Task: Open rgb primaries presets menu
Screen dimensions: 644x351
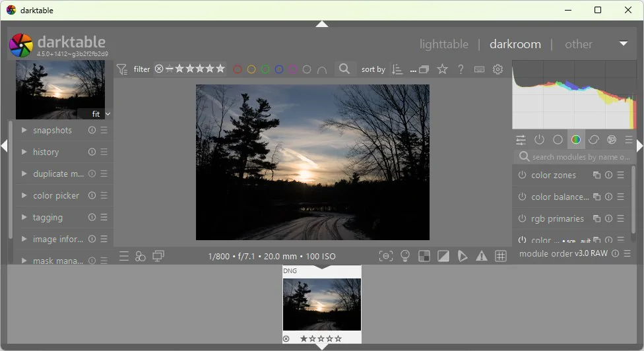Action: point(621,218)
